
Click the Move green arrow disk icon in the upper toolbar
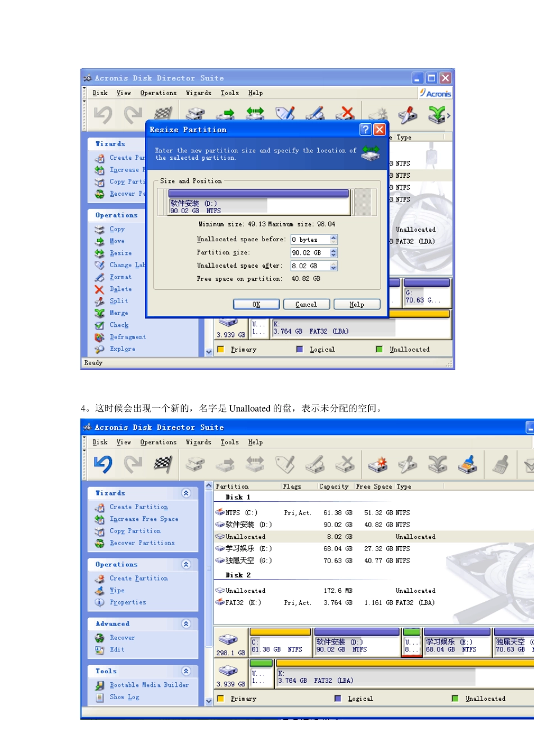[x=225, y=114]
